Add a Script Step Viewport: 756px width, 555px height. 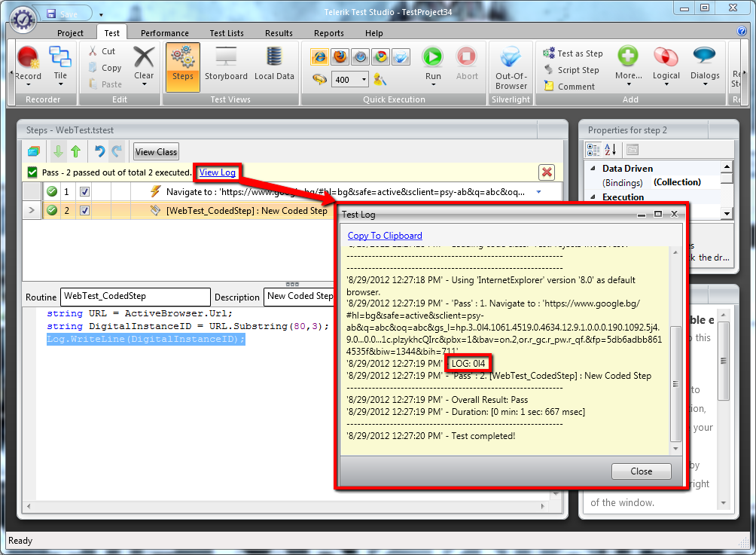click(x=572, y=70)
